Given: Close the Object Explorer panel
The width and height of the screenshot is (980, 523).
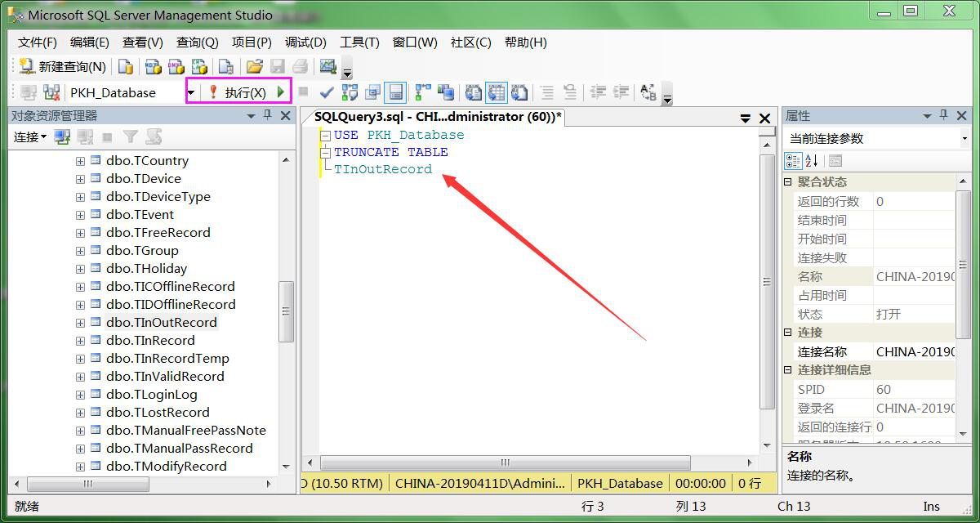Looking at the screenshot, I should pyautogui.click(x=286, y=116).
